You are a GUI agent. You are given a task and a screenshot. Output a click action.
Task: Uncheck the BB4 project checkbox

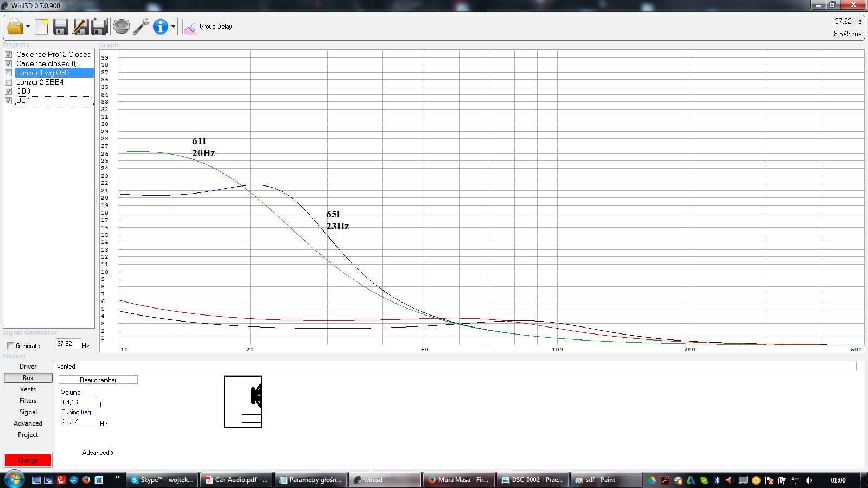coord(9,101)
